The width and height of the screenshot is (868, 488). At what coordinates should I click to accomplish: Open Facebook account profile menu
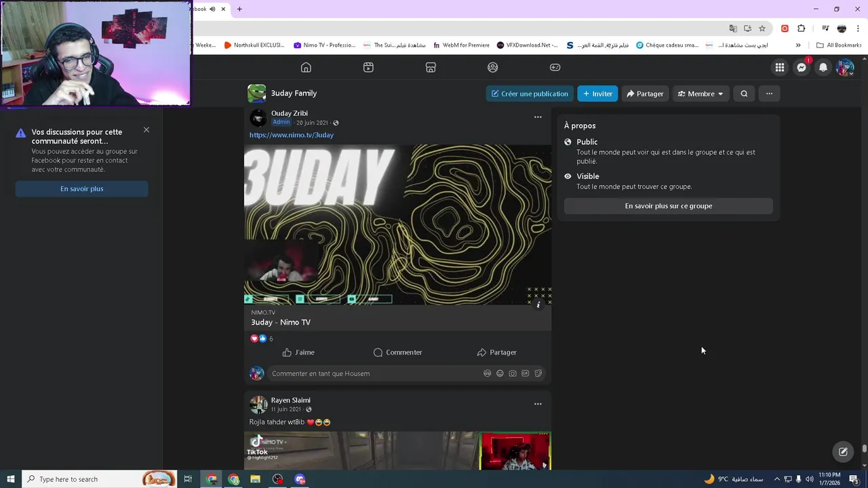(845, 67)
